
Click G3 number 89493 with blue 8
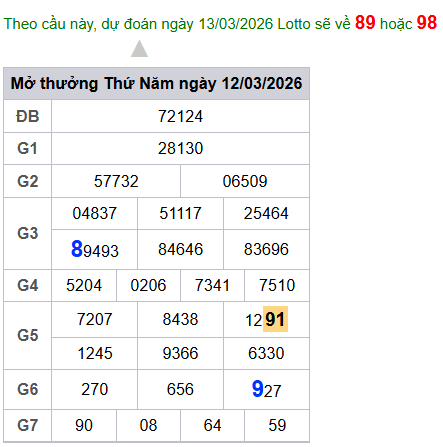[95, 249]
